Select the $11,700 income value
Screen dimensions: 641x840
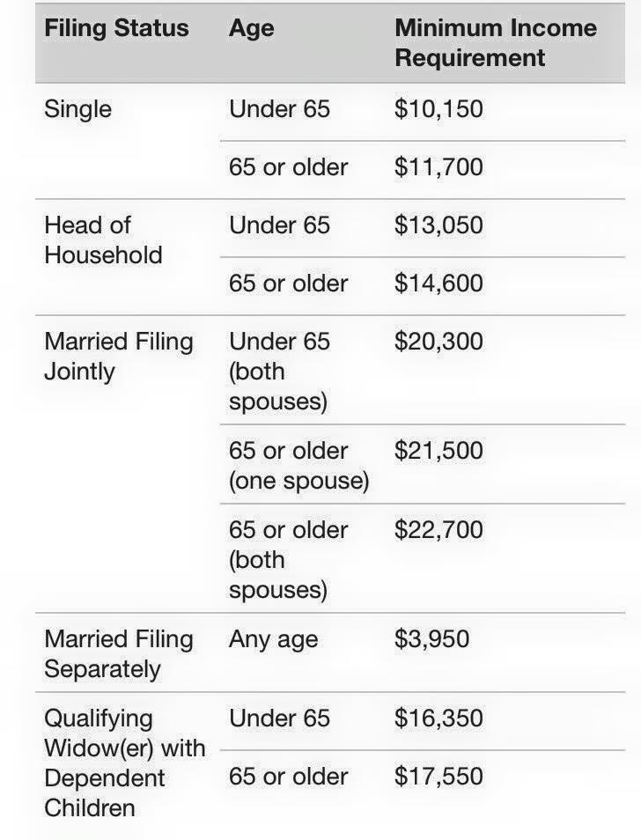coord(438,166)
